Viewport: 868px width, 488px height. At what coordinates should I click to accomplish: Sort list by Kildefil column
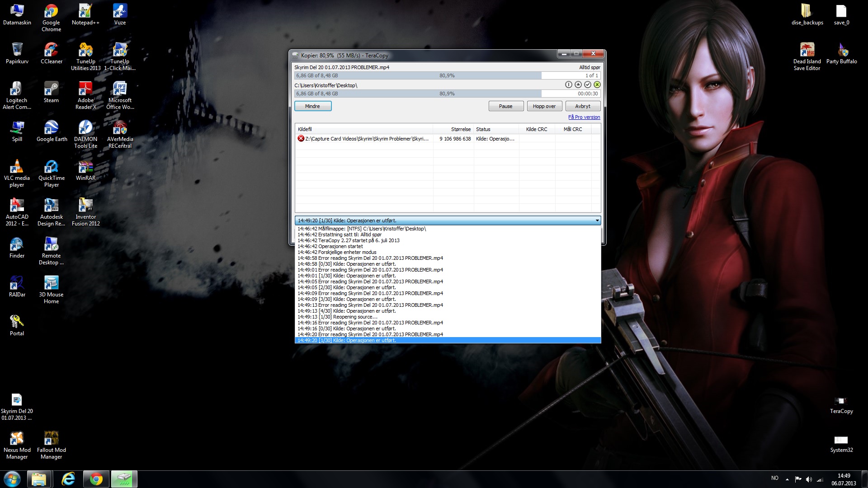[x=363, y=129]
